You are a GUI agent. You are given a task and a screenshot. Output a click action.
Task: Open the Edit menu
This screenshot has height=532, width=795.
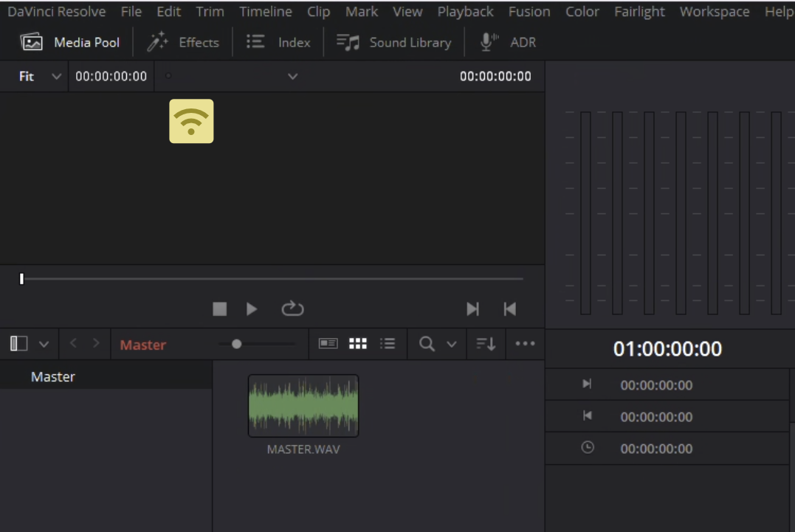pyautogui.click(x=169, y=12)
